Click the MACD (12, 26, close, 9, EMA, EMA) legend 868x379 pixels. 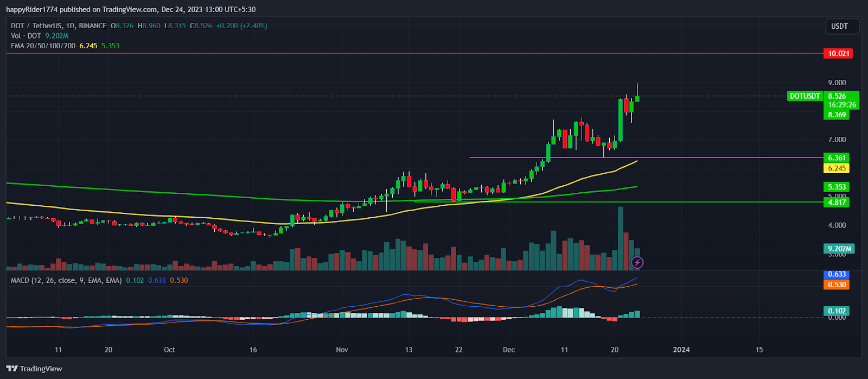click(66, 280)
